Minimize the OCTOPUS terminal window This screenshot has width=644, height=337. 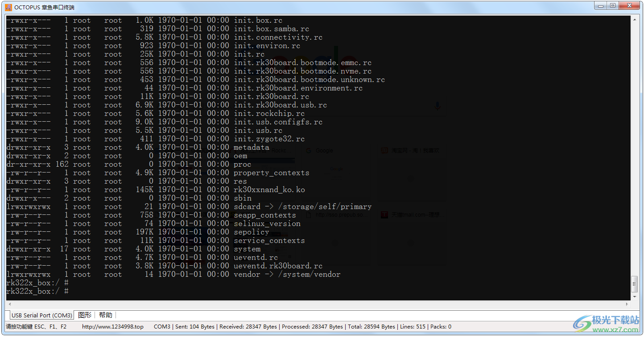(x=602, y=6)
